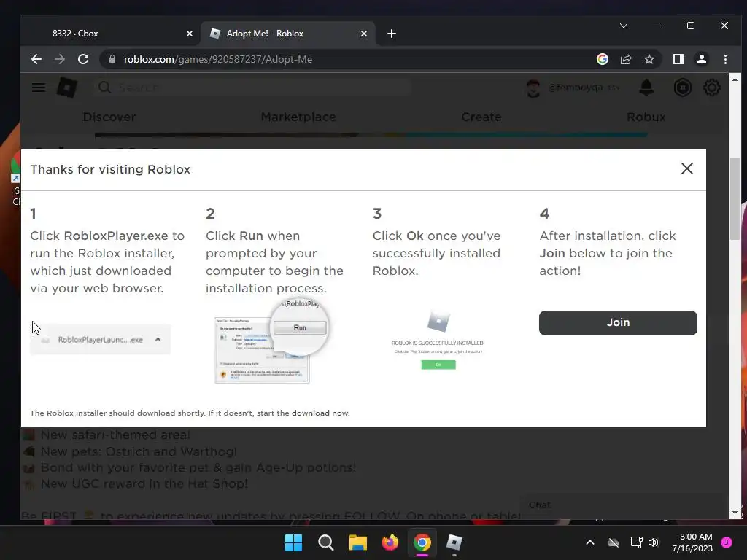The width and height of the screenshot is (747, 560).
Task: Click the OneDrive tray icon
Action: 614,542
